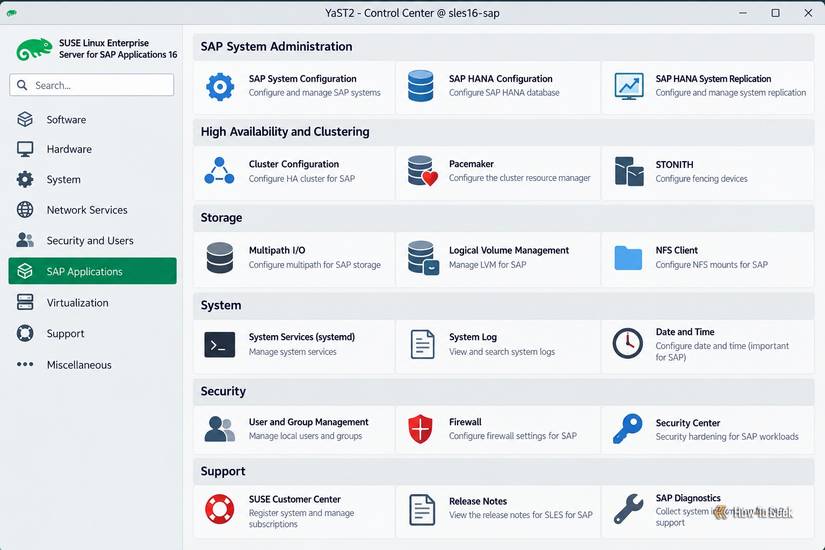This screenshot has width=825, height=550.
Task: Launch the Multipath I/O module
Action: (294, 259)
